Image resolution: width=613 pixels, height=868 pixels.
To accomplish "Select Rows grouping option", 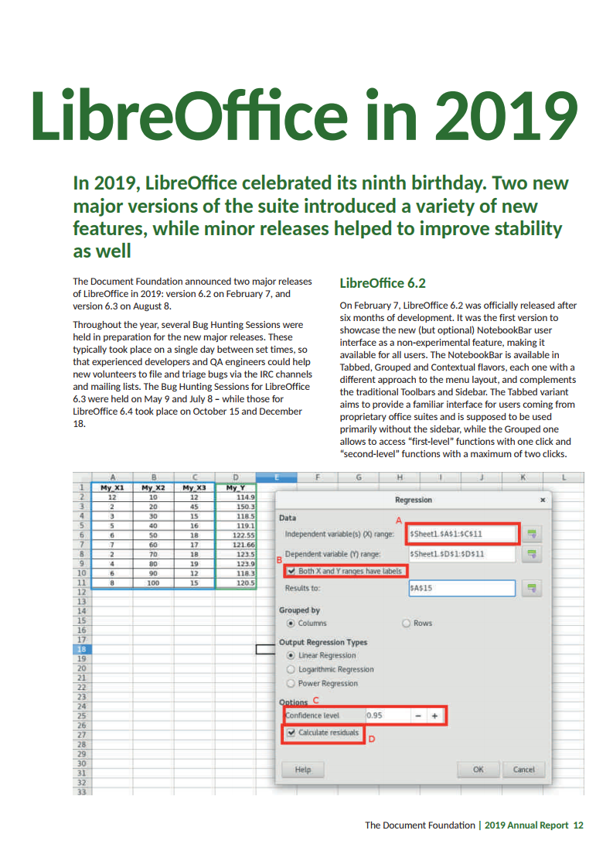I will (406, 624).
